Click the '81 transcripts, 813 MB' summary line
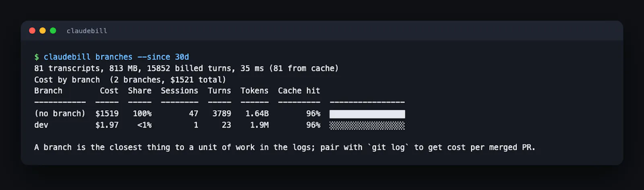This screenshot has height=190, width=644. 186,68
